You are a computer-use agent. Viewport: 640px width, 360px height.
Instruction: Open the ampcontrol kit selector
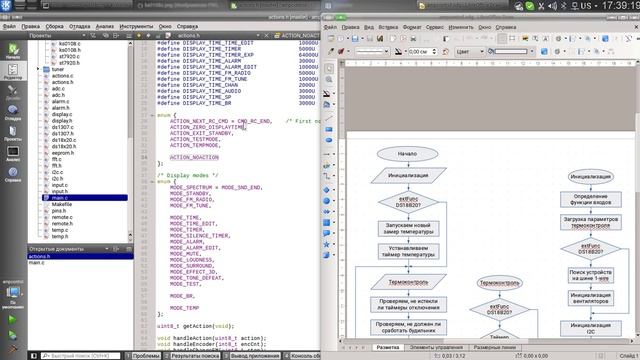pos(13,294)
